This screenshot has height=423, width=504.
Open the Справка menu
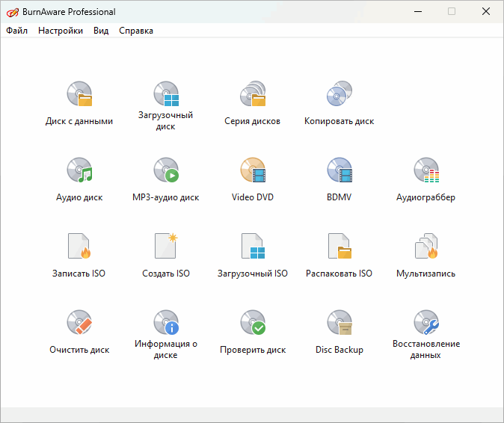pos(136,31)
